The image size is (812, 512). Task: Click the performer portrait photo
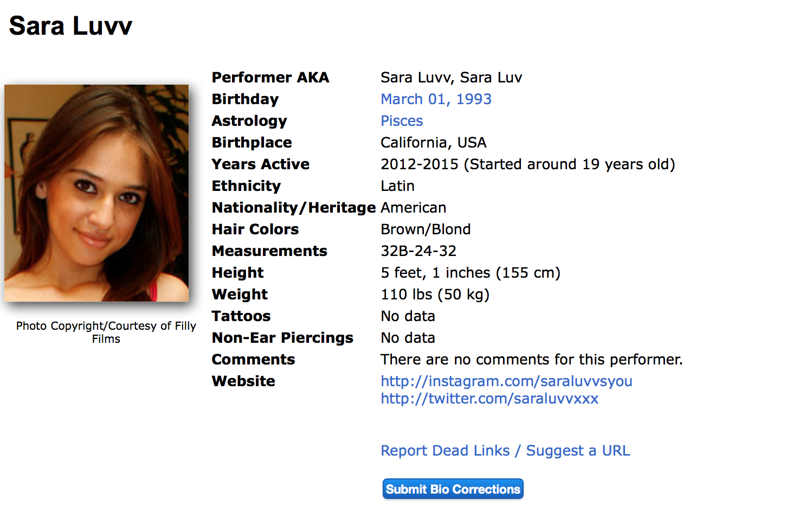(x=96, y=193)
